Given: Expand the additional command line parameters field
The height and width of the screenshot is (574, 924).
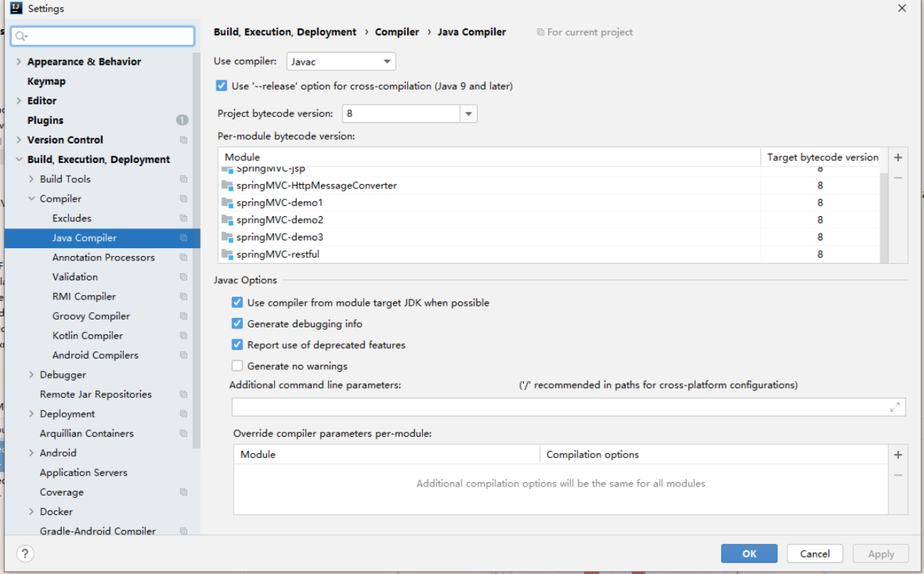Looking at the screenshot, I should click(895, 408).
